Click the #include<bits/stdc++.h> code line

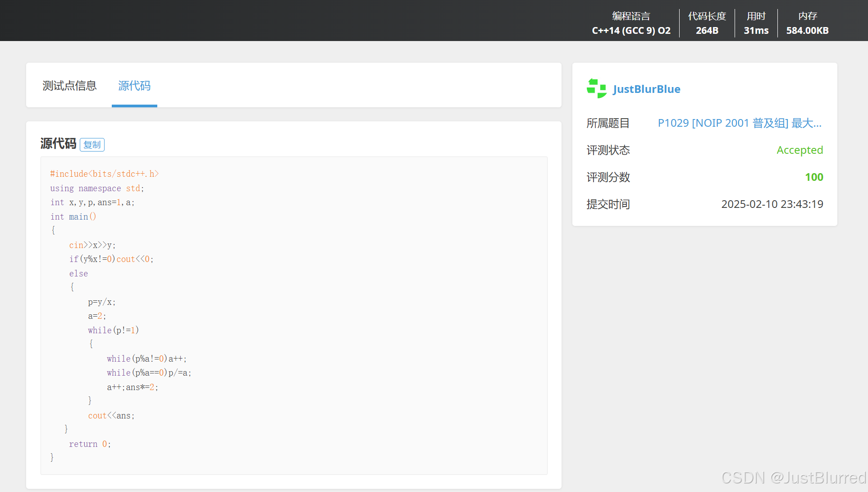pos(104,174)
